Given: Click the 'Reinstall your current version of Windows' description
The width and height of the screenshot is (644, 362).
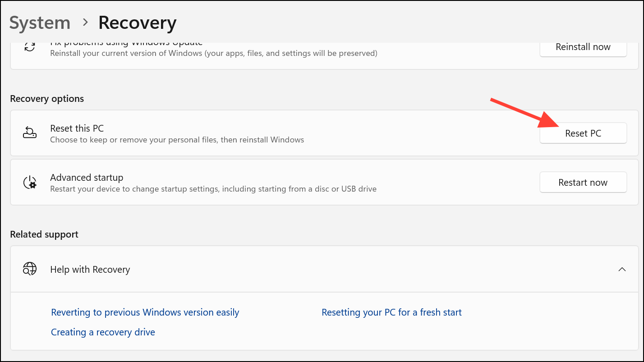Looking at the screenshot, I should click(x=214, y=53).
